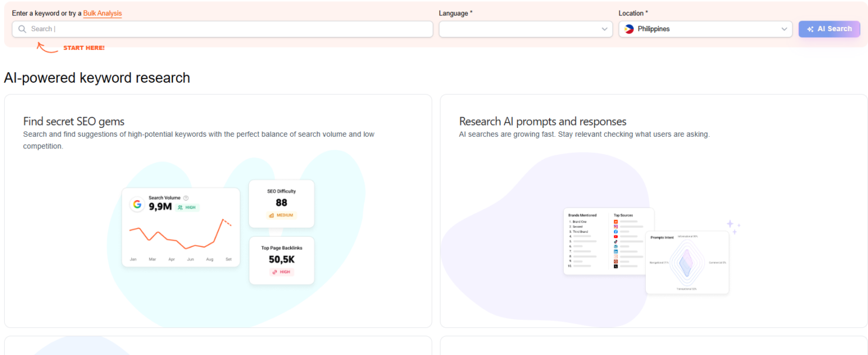868x355 pixels.
Task: Click the magnifying glass search icon
Action: click(x=22, y=29)
